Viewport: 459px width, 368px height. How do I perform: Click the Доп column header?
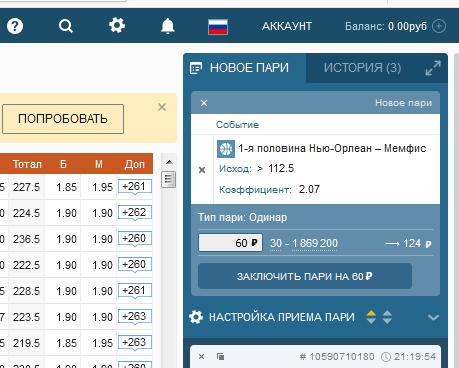click(x=135, y=164)
